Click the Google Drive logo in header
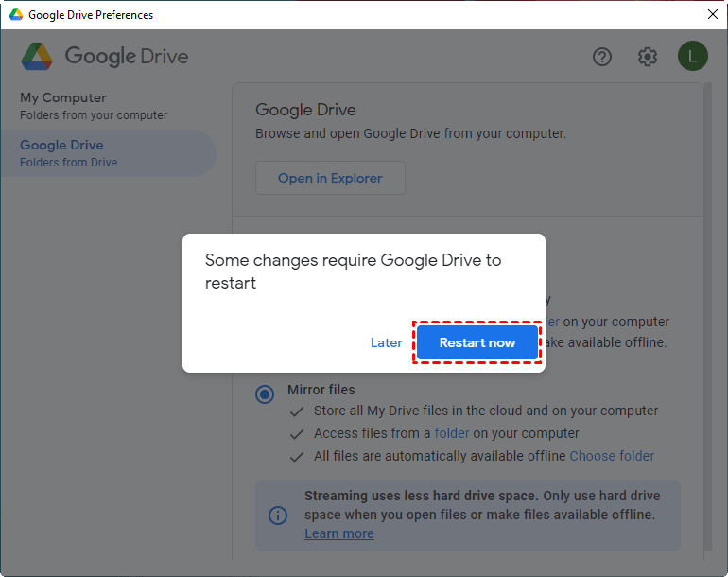728x577 pixels. tap(105, 56)
